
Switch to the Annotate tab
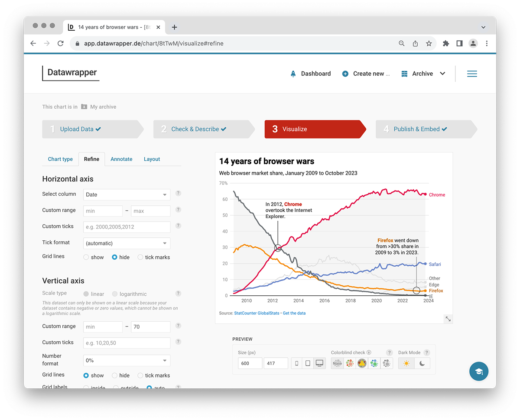point(121,159)
